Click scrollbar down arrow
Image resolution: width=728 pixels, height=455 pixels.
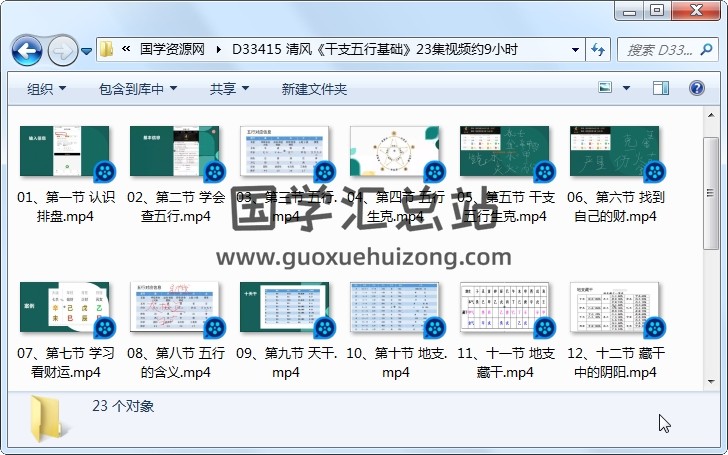coord(711,381)
